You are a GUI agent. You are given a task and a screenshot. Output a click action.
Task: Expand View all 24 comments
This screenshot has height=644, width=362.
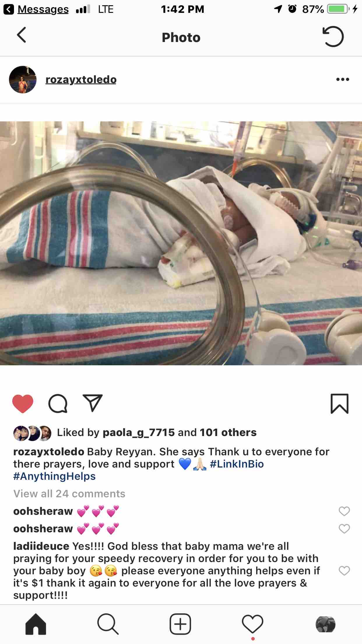click(69, 494)
